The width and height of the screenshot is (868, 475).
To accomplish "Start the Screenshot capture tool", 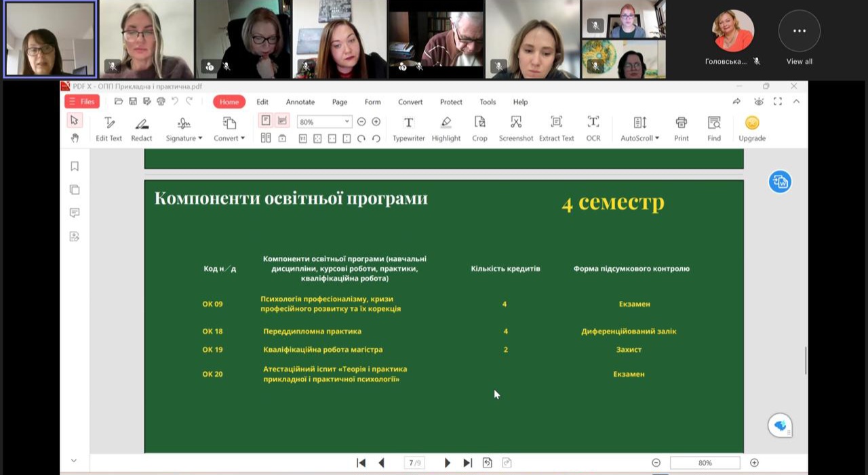I will pyautogui.click(x=515, y=128).
